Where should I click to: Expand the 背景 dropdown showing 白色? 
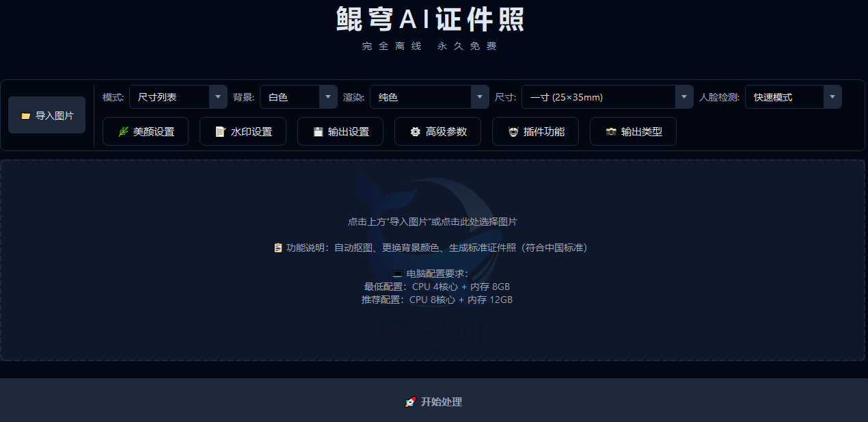pyautogui.click(x=299, y=97)
